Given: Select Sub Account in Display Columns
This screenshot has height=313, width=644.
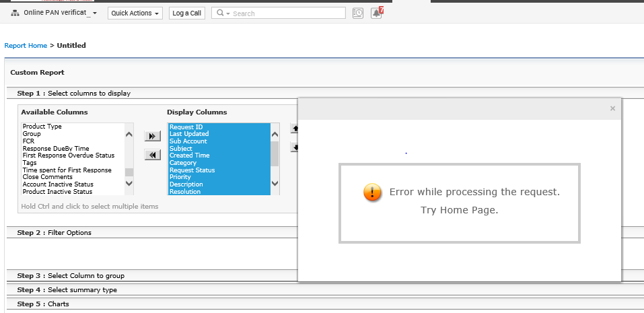Looking at the screenshot, I should pyautogui.click(x=219, y=141).
